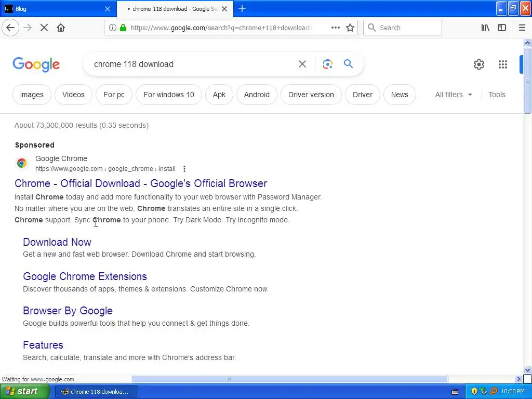Click the 10:00 PM clock

point(513,391)
